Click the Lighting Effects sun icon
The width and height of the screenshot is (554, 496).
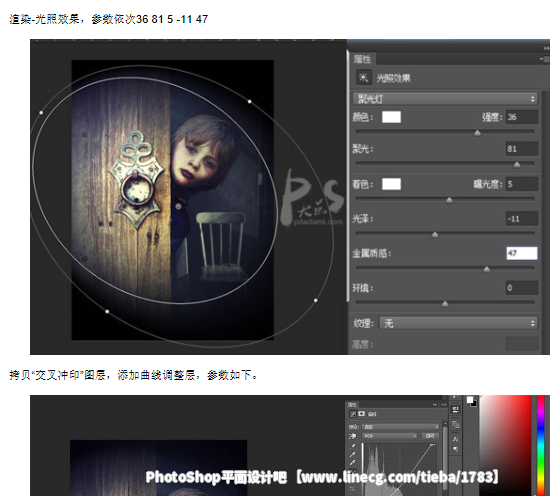click(363, 77)
